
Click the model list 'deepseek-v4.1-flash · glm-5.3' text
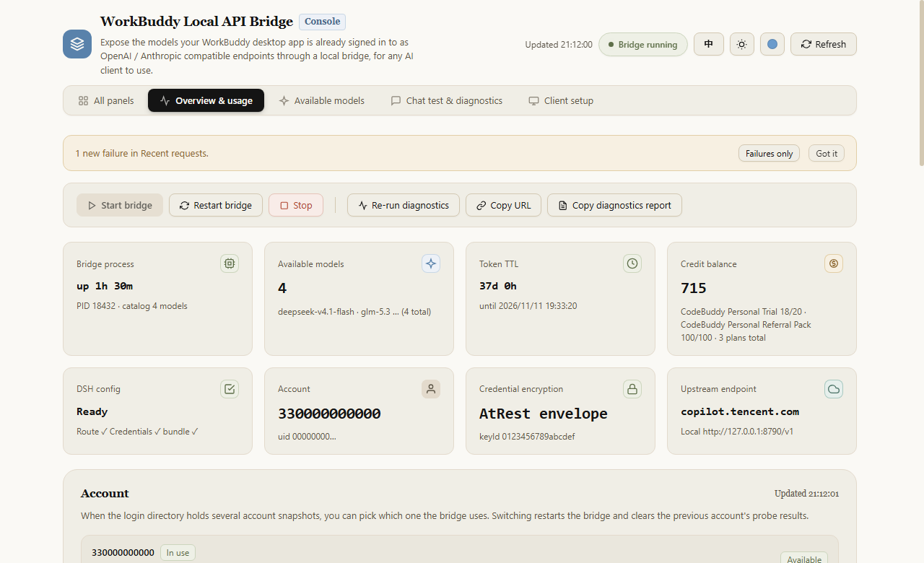(354, 312)
